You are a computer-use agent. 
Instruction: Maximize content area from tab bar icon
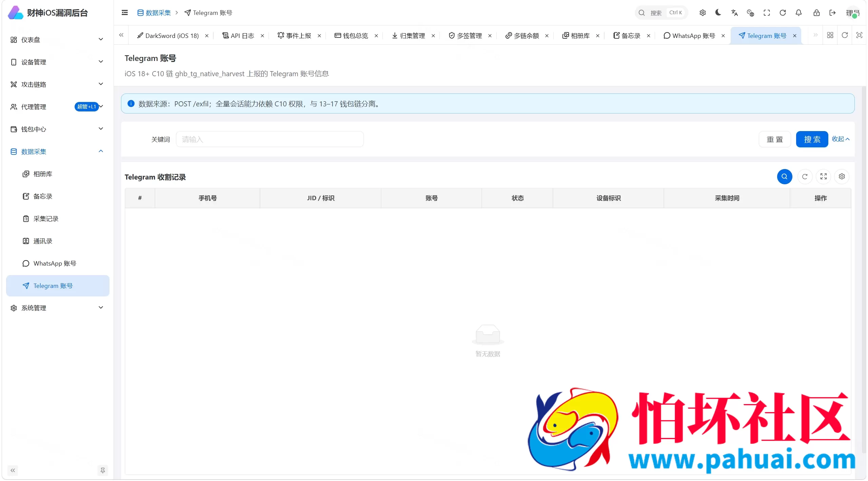(859, 35)
